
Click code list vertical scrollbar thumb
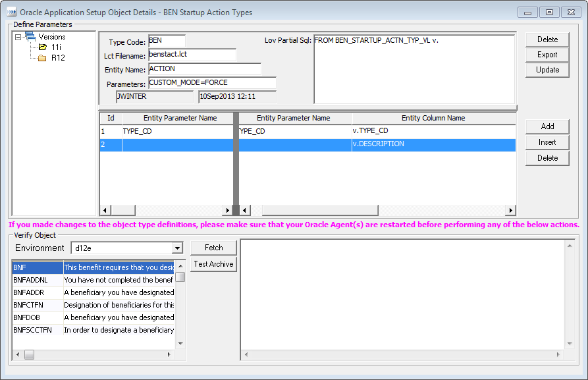[x=180, y=277]
